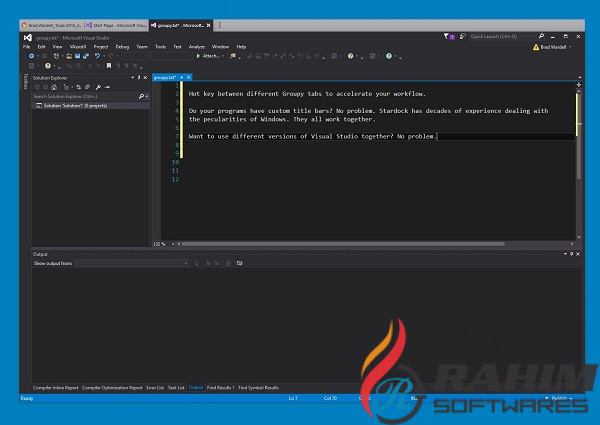The width and height of the screenshot is (600, 425).
Task: Click the white circular help icon in top toolbar
Action: (350, 56)
